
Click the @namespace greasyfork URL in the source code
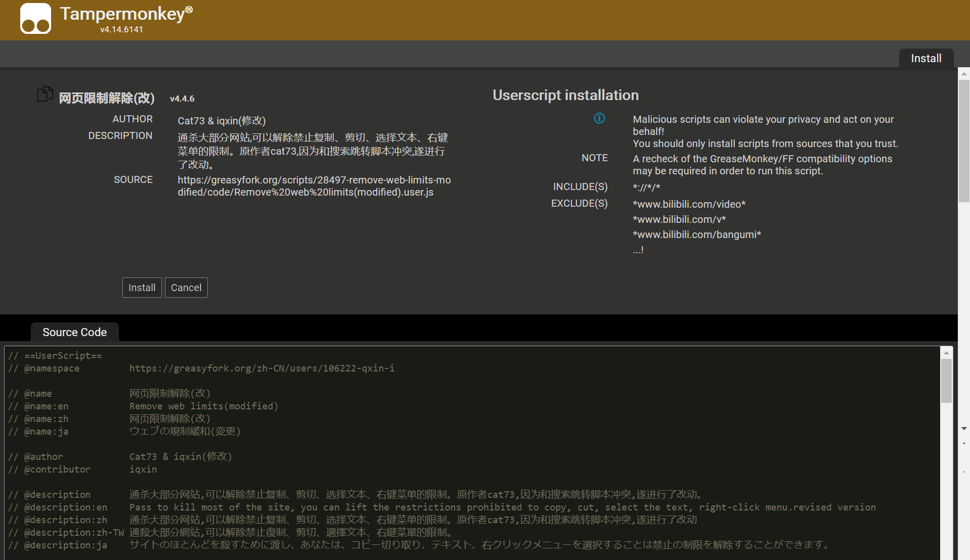(261, 368)
